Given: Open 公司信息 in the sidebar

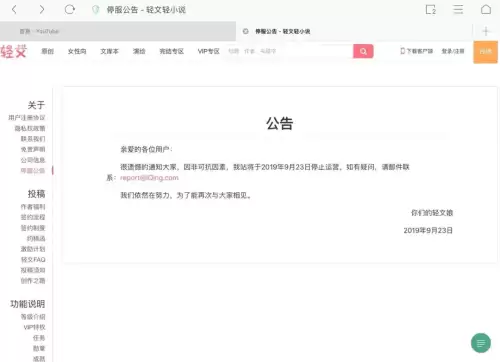Looking at the screenshot, I should pos(33,160).
